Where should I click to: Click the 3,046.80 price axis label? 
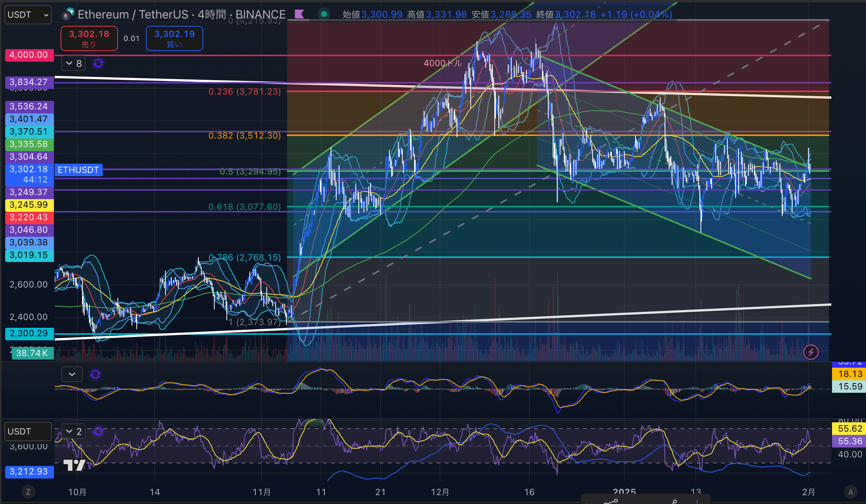pos(29,230)
